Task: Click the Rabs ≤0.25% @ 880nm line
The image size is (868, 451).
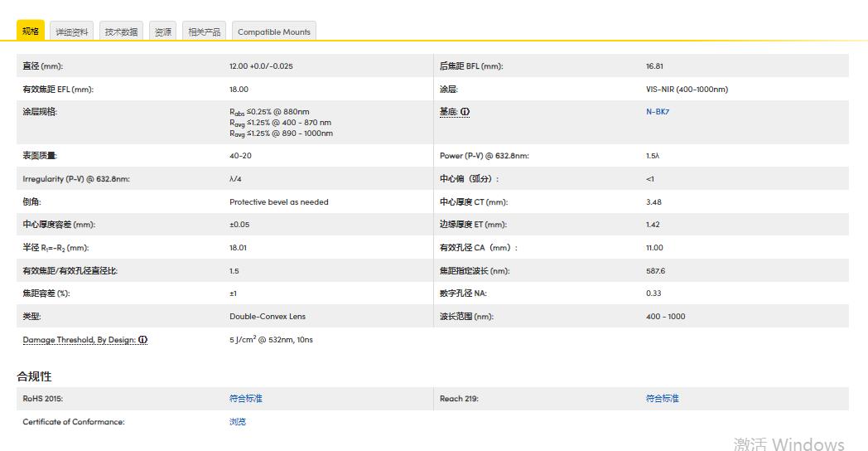Action: click(x=269, y=112)
